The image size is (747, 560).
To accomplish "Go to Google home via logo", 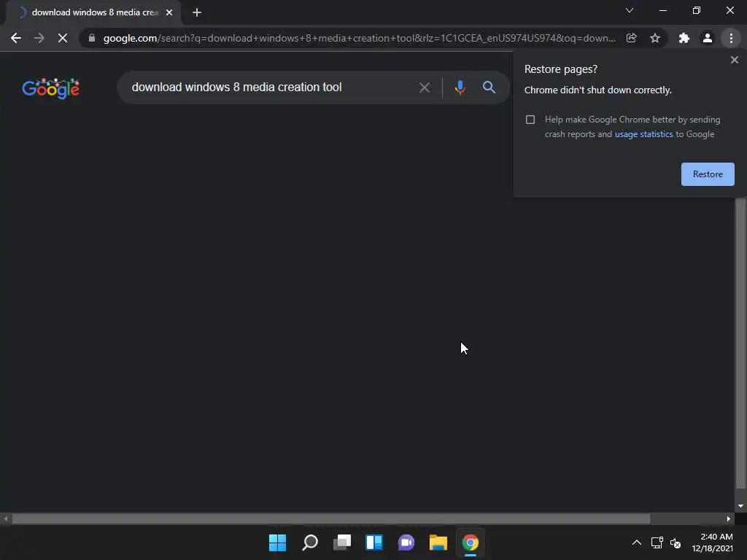I will [50, 88].
